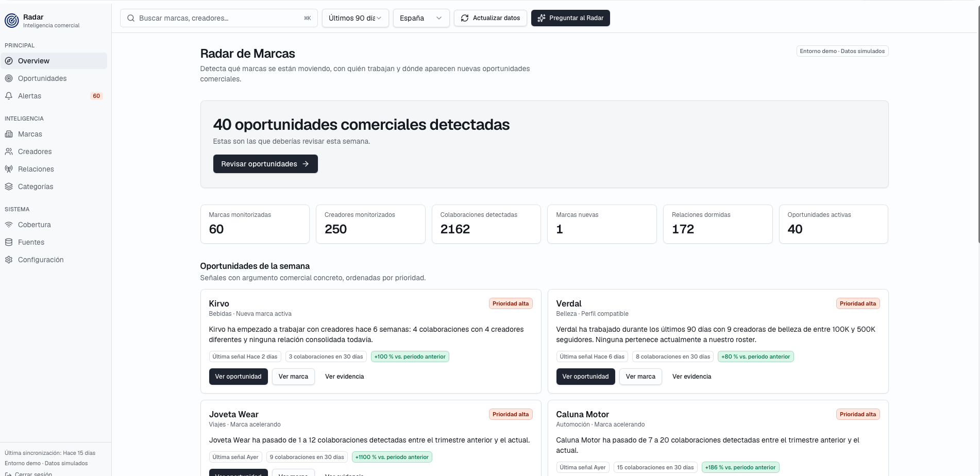
Task: Click Ver evidencia for Kirvo
Action: click(345, 377)
